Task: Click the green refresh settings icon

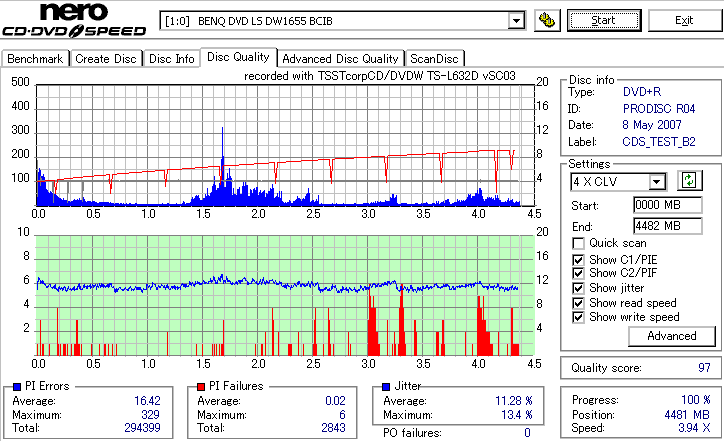Action: pyautogui.click(x=689, y=180)
